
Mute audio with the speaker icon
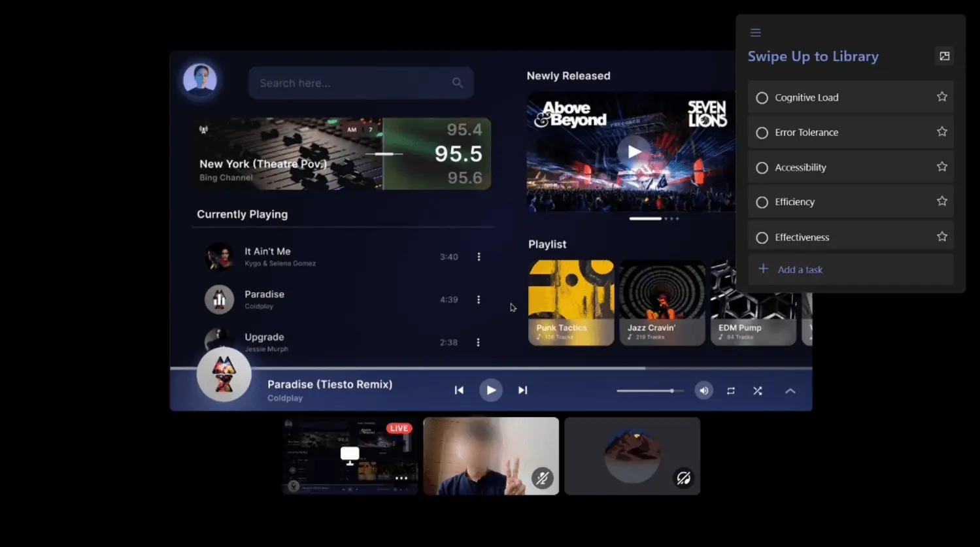[x=703, y=391]
